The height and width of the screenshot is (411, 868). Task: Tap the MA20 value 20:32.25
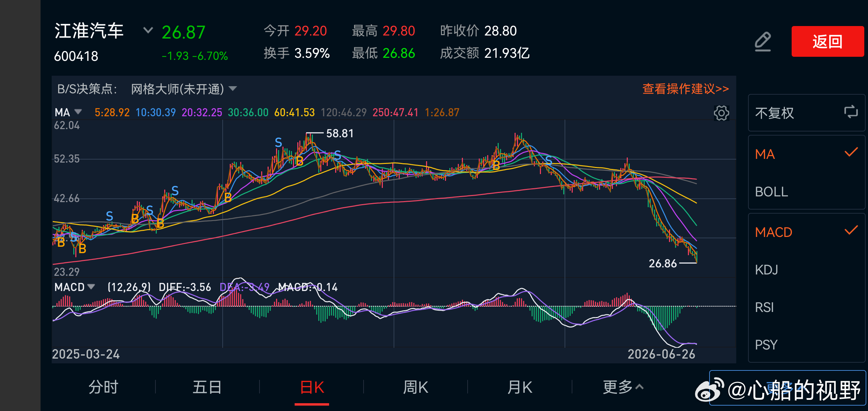click(202, 112)
